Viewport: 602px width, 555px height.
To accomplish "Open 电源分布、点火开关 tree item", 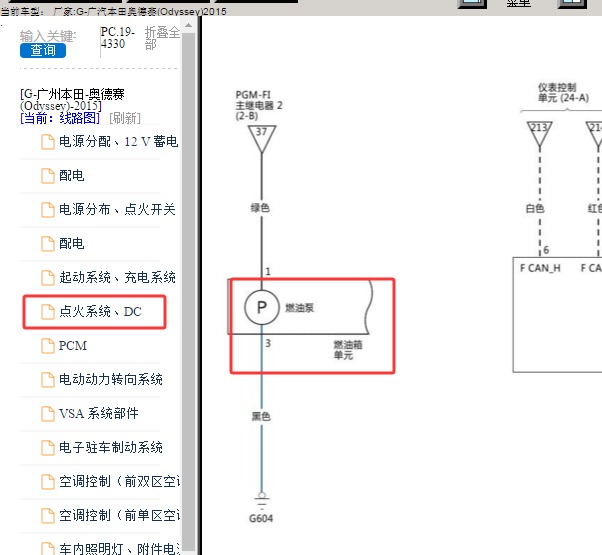I will click(117, 210).
